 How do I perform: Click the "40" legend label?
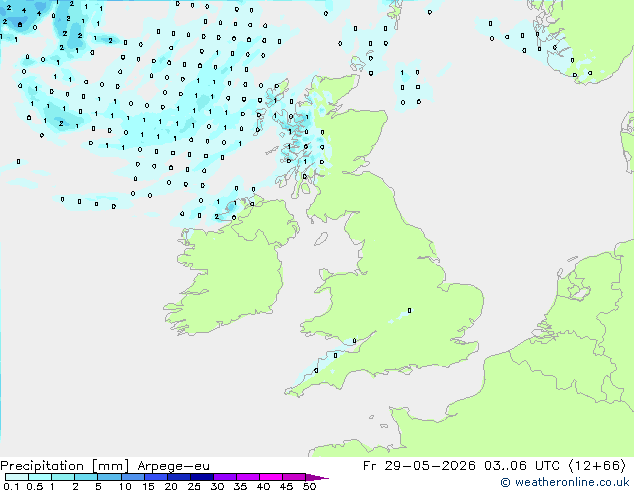tap(263, 486)
